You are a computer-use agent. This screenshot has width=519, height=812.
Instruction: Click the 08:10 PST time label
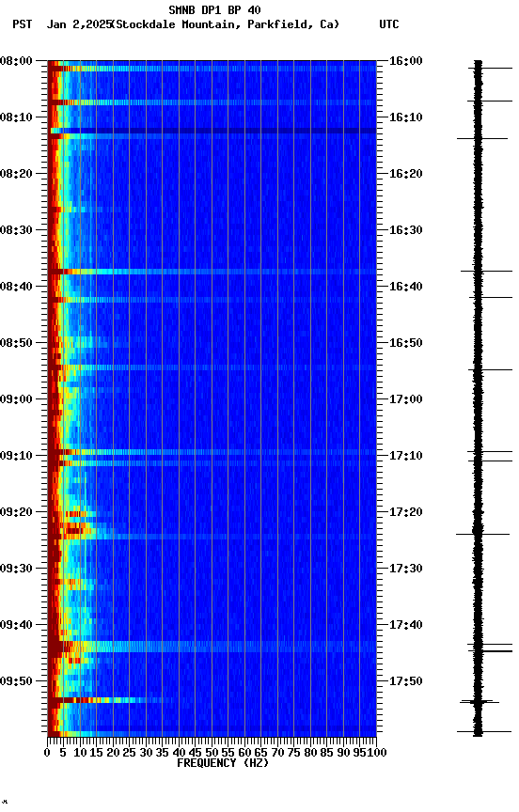(16, 117)
